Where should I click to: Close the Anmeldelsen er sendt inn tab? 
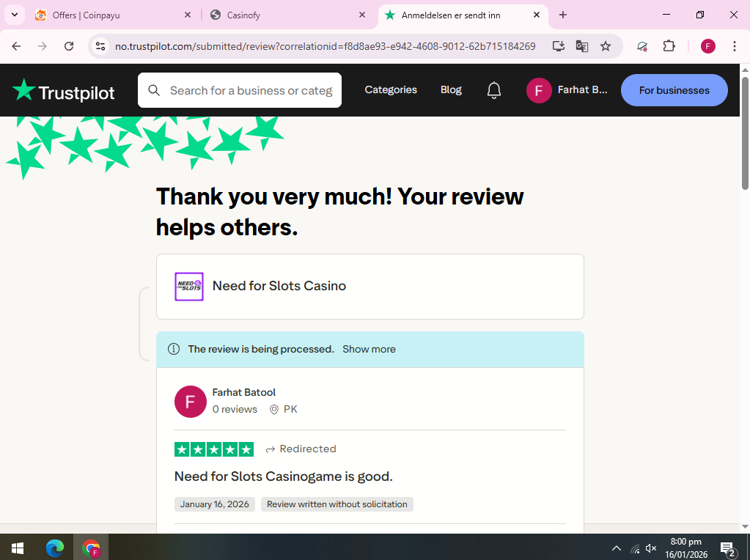pyautogui.click(x=537, y=15)
